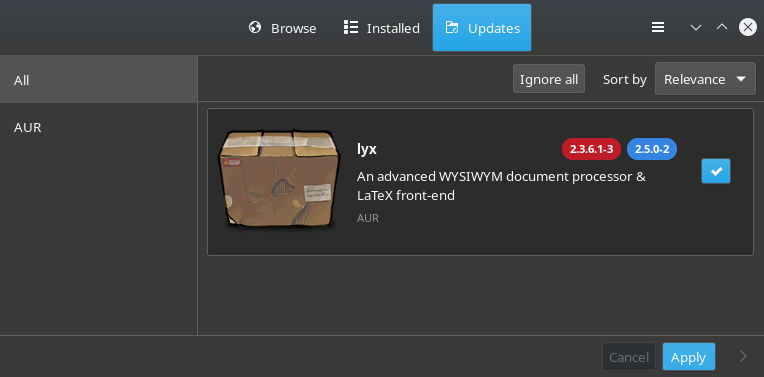
Task: Switch to the Installed tab
Action: point(382,28)
